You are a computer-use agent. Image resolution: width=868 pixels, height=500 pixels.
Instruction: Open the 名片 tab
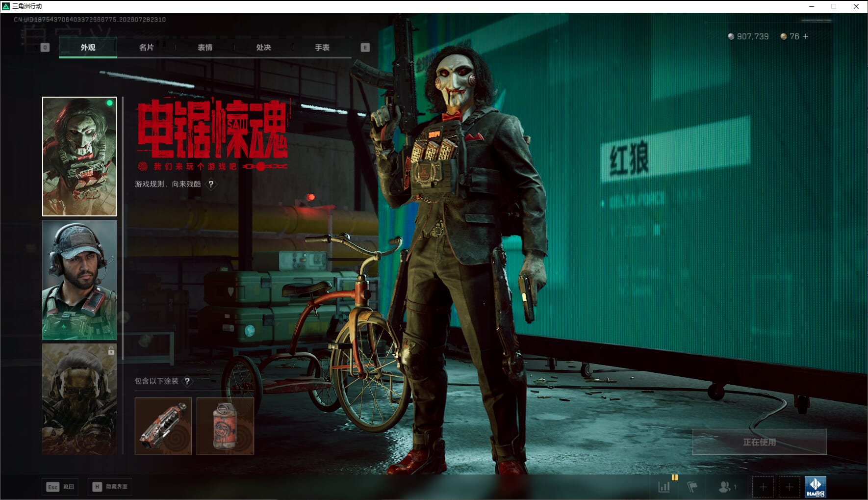click(x=146, y=48)
